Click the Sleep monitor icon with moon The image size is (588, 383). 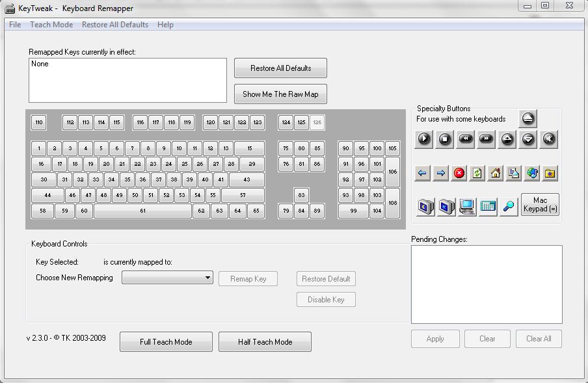tap(425, 207)
